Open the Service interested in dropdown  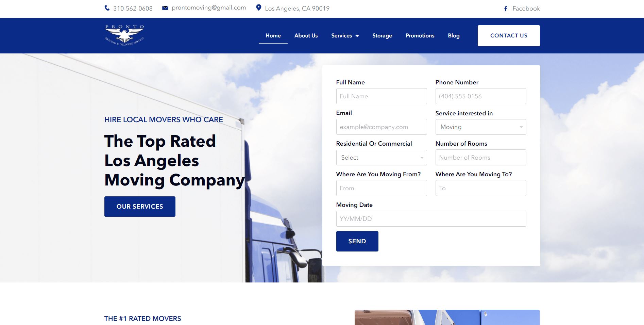tap(480, 127)
